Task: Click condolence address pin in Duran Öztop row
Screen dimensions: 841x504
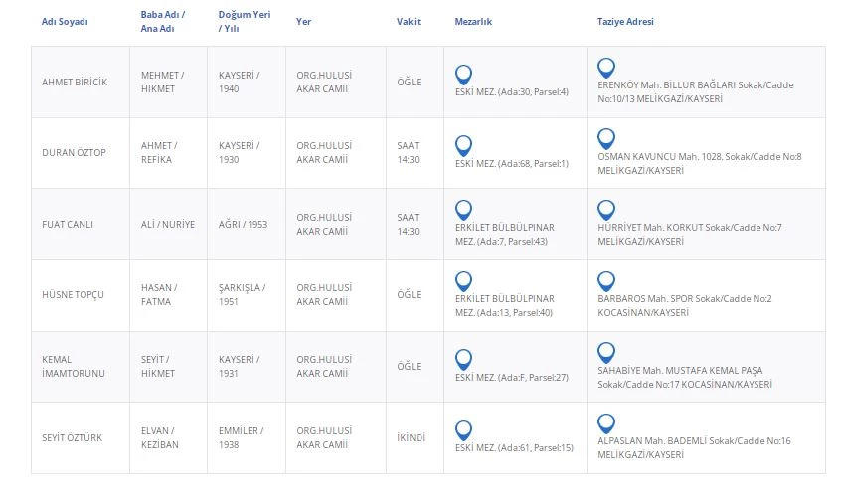Action: (605, 138)
